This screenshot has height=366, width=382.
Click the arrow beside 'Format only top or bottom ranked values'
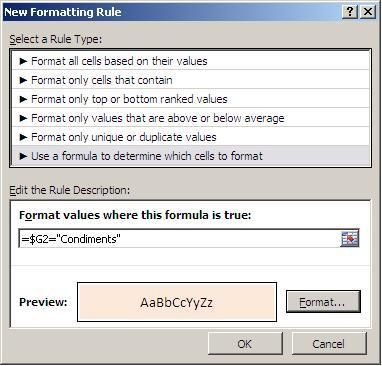(x=23, y=99)
